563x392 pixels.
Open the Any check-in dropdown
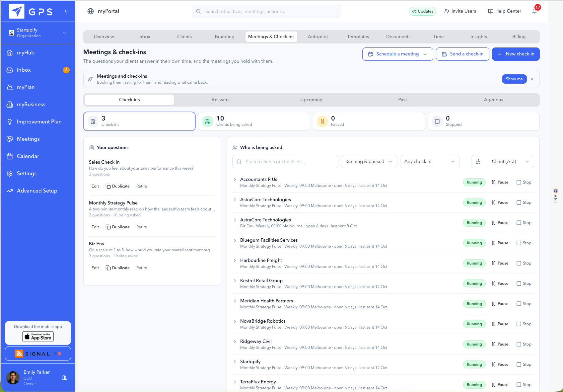[x=430, y=162]
